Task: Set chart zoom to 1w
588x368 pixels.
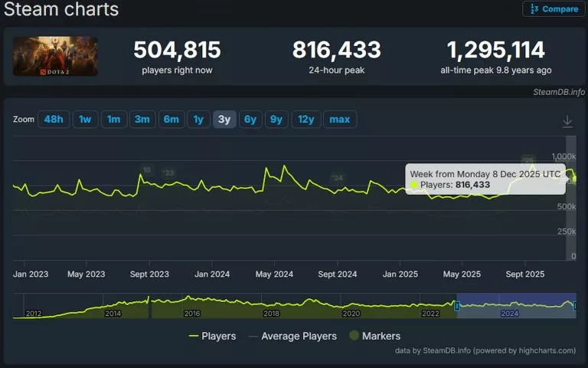Action: tap(85, 120)
